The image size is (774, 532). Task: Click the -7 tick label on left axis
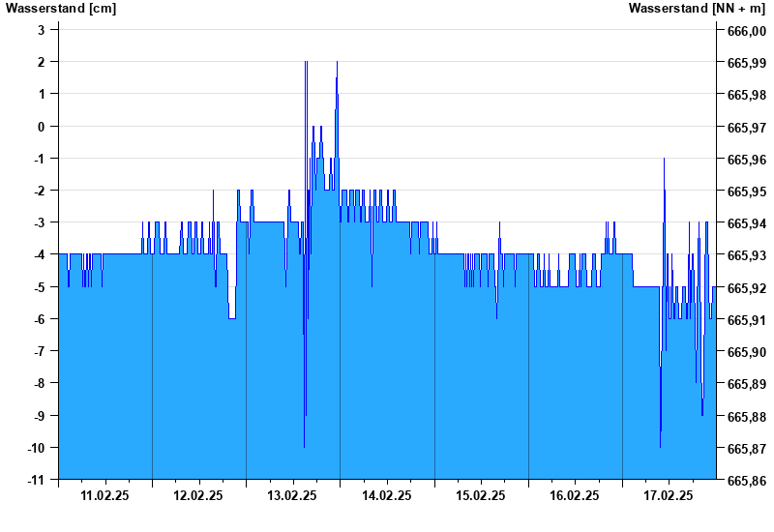click(x=39, y=351)
